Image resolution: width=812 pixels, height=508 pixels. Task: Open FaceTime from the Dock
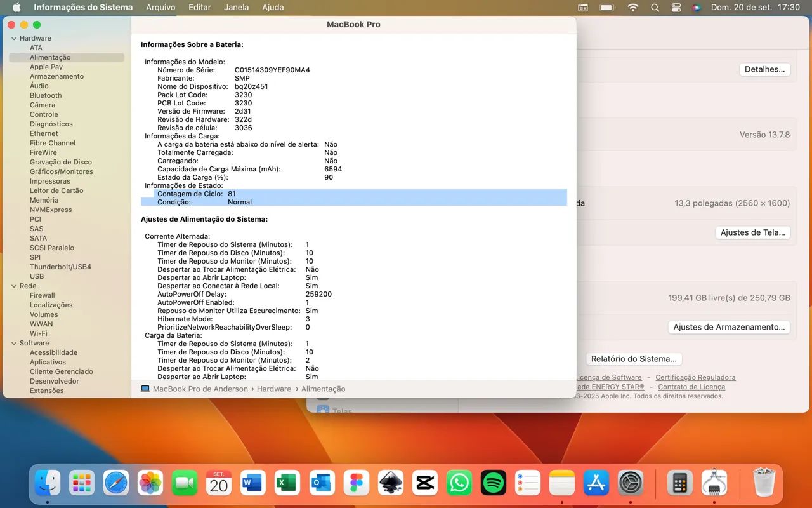point(185,483)
